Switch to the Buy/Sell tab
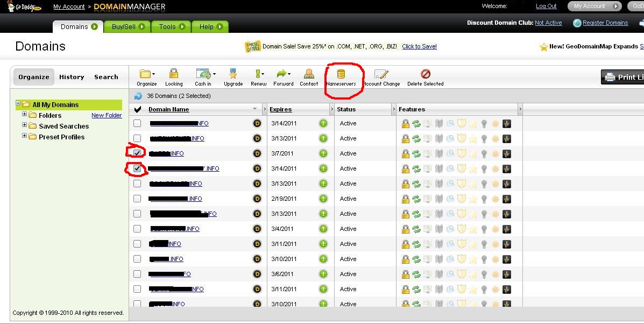Image resolution: width=644 pixels, height=324 pixels. [x=128, y=26]
